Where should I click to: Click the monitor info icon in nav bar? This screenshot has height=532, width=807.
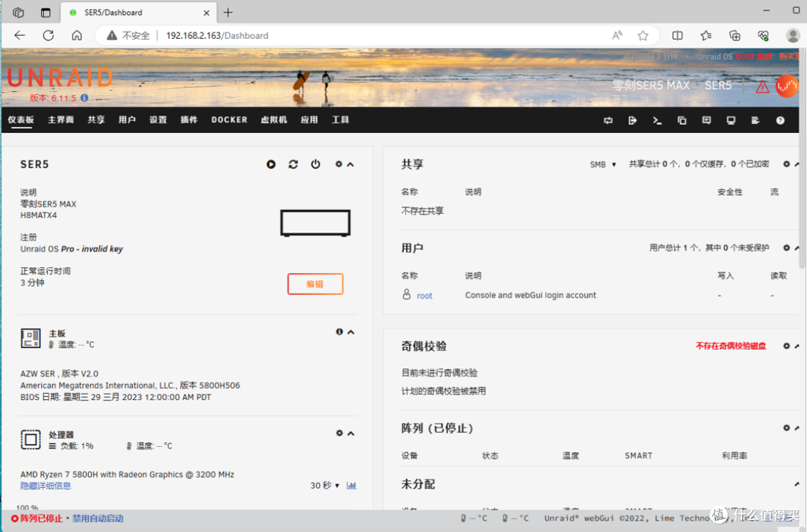tap(731, 120)
